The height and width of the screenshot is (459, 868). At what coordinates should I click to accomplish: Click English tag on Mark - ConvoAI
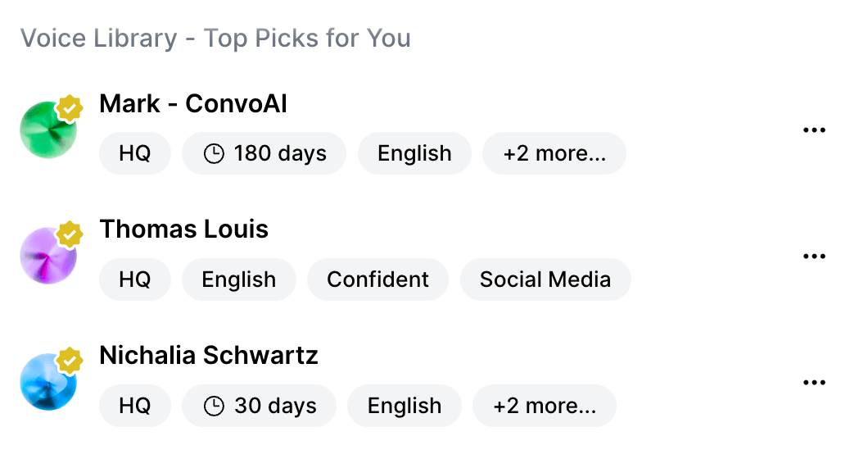(414, 153)
